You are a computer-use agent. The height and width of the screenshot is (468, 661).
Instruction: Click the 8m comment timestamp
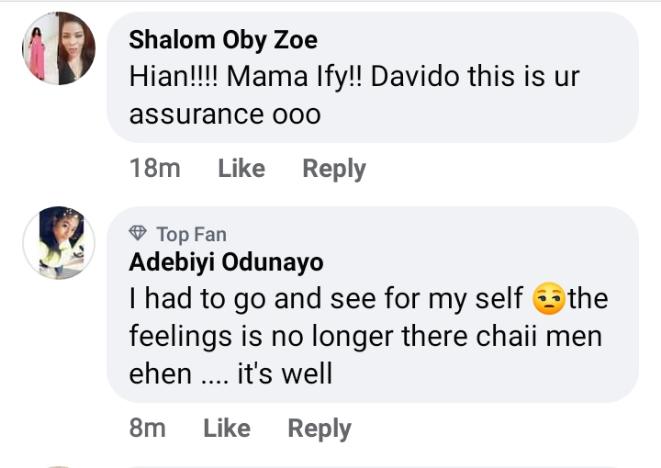coord(148,428)
